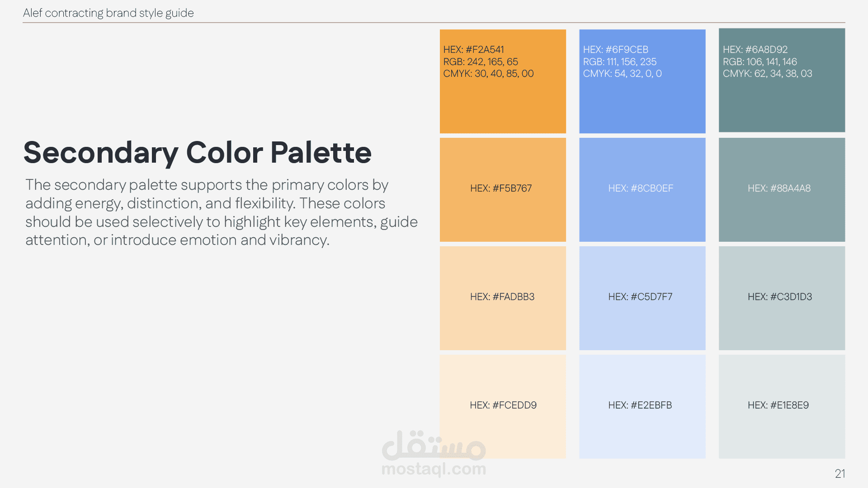This screenshot has width=868, height=488.
Task: Pick the #E2EBFB pale blue swatch
Action: point(642,425)
